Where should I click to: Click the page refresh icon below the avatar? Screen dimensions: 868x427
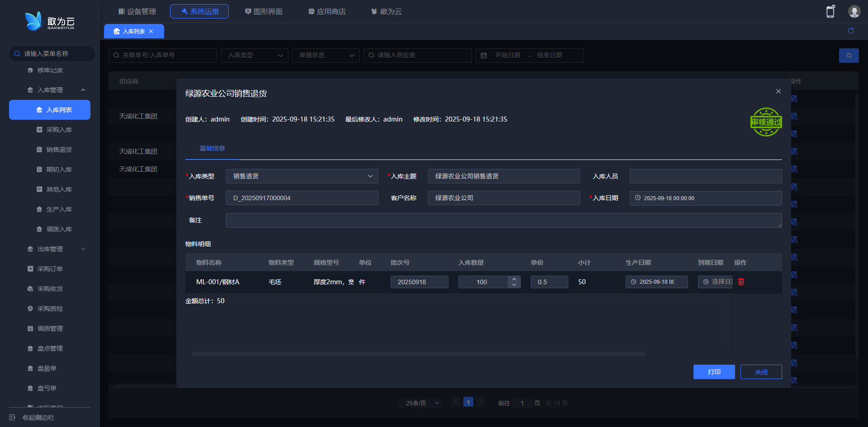coord(851,31)
